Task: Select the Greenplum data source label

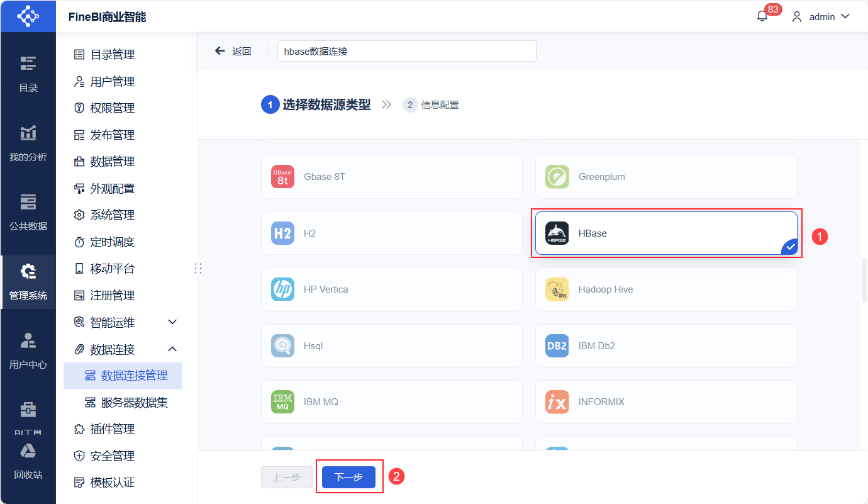Action: pyautogui.click(x=602, y=177)
